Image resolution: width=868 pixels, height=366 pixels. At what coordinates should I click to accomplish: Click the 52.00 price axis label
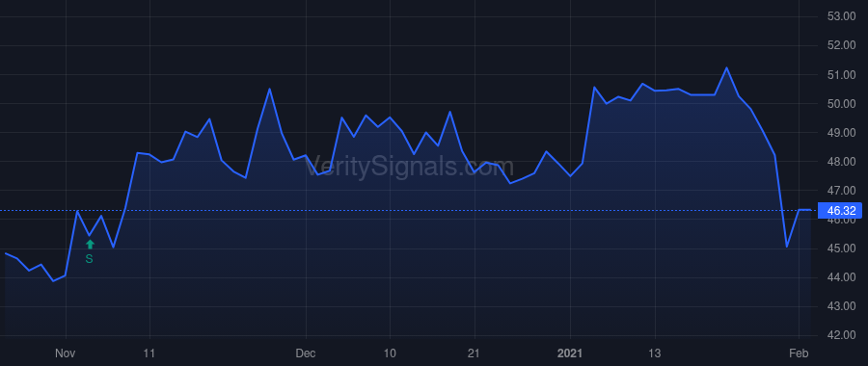tap(841, 45)
